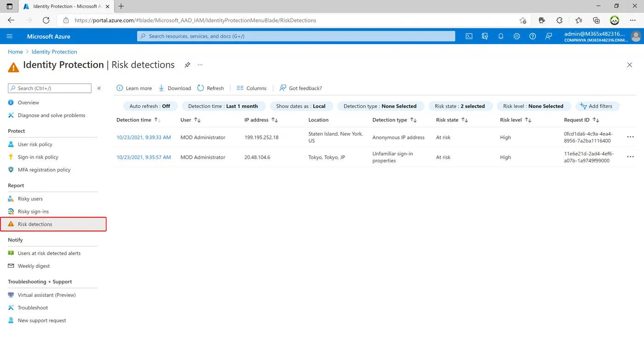
Task: Close the Identity Protection blade
Action: 630,65
